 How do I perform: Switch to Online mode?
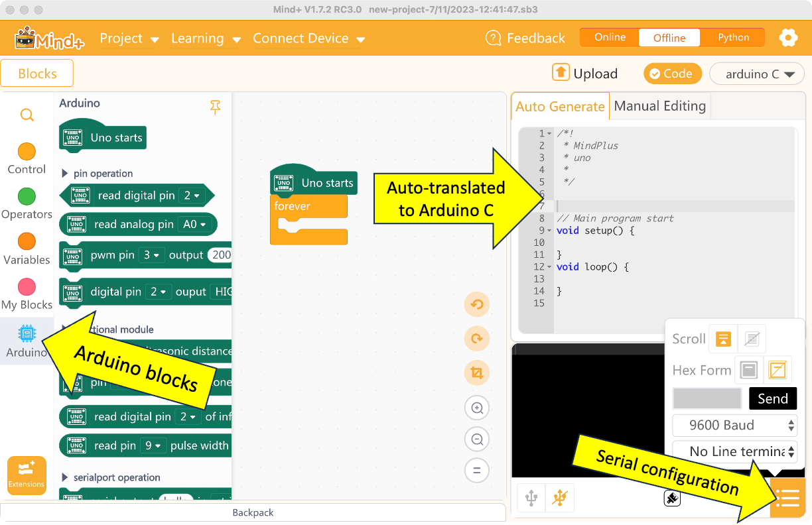[610, 38]
